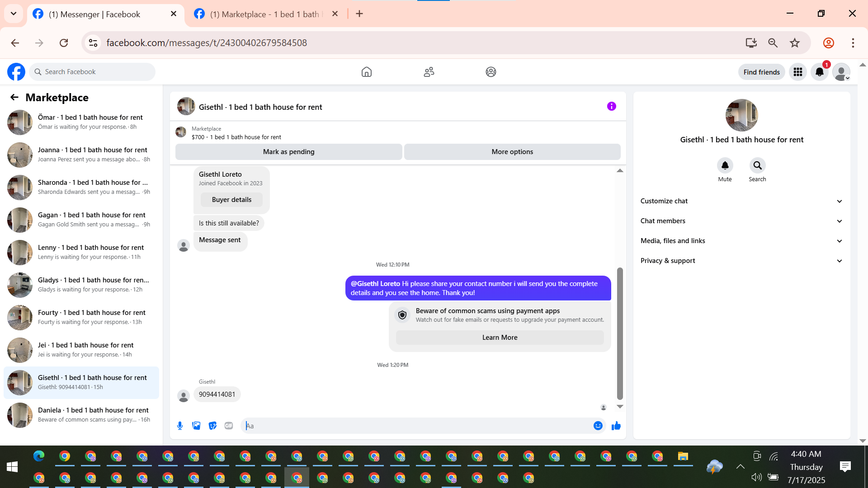Mute this conversation with bell button
The height and width of the screenshot is (488, 868).
(725, 166)
